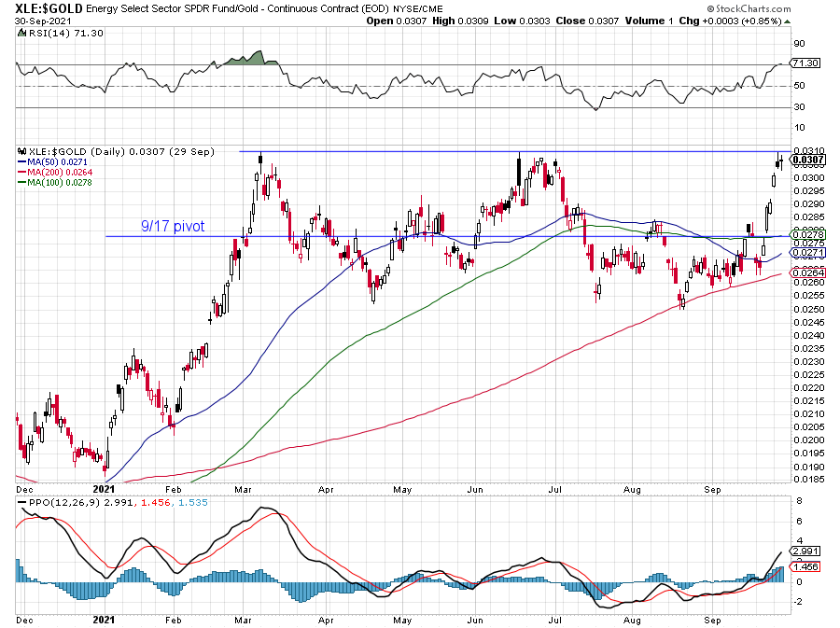Click the green up-triangle beside the Chg value
Screen dimensions: 840x628
pos(787,21)
